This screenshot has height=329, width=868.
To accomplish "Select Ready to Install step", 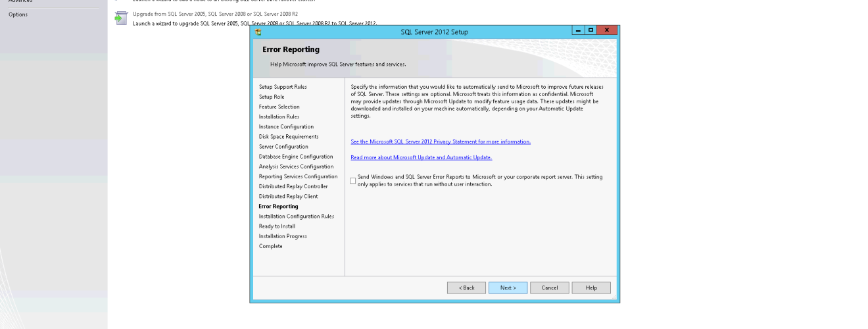I will point(277,226).
